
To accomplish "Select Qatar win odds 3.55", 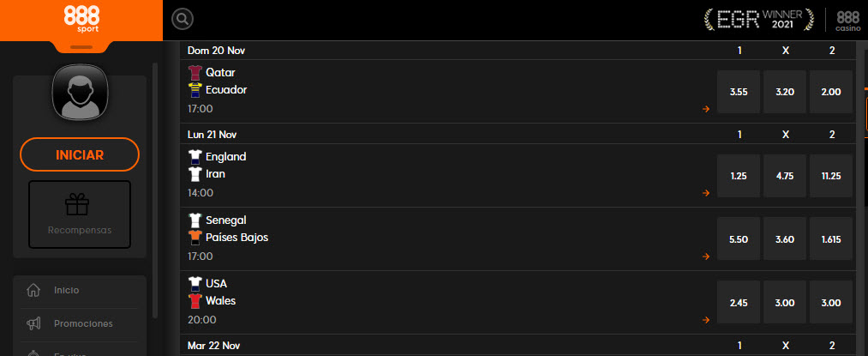I will point(739,92).
